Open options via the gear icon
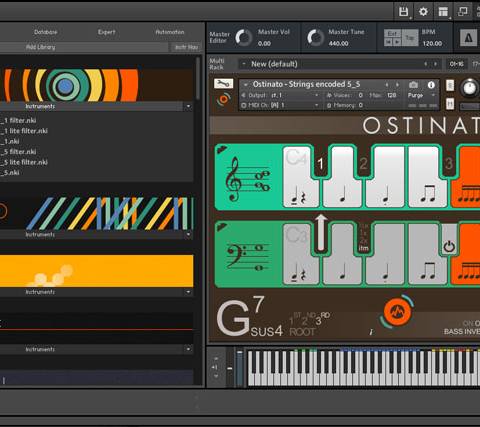This screenshot has height=427, width=480. (423, 12)
